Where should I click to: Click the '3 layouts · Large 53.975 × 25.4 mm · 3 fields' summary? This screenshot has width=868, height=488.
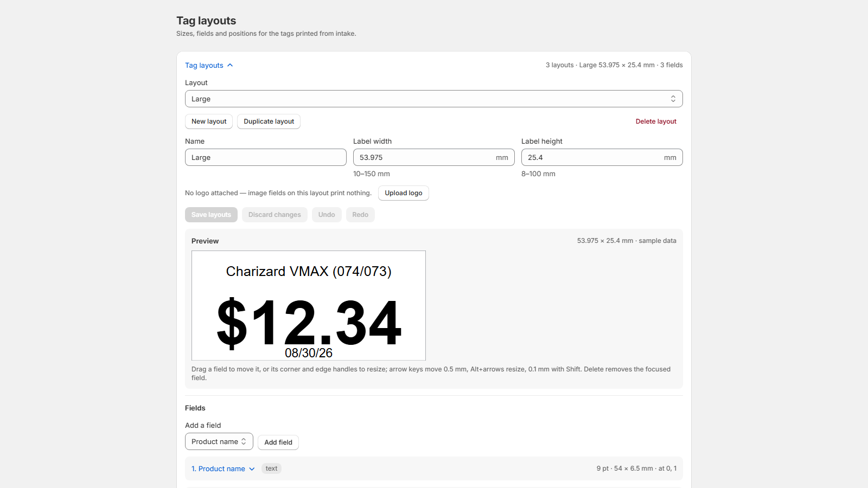coord(614,65)
